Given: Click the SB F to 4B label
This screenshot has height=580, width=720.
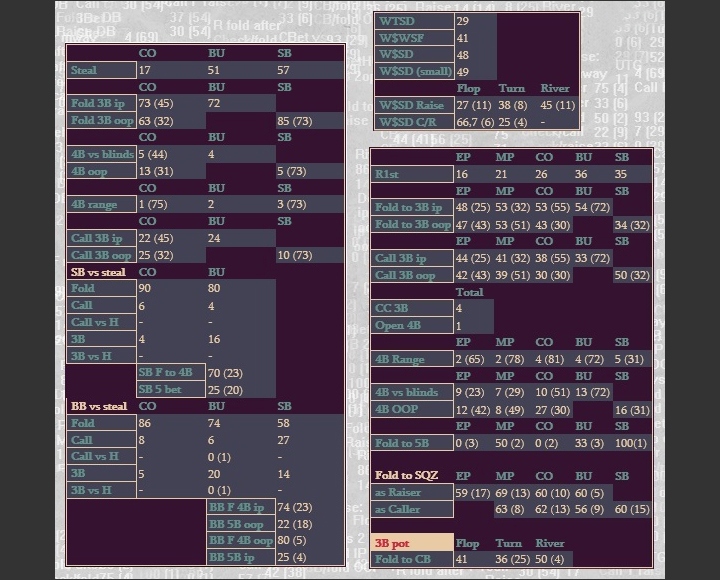Looking at the screenshot, I should pyautogui.click(x=169, y=373).
